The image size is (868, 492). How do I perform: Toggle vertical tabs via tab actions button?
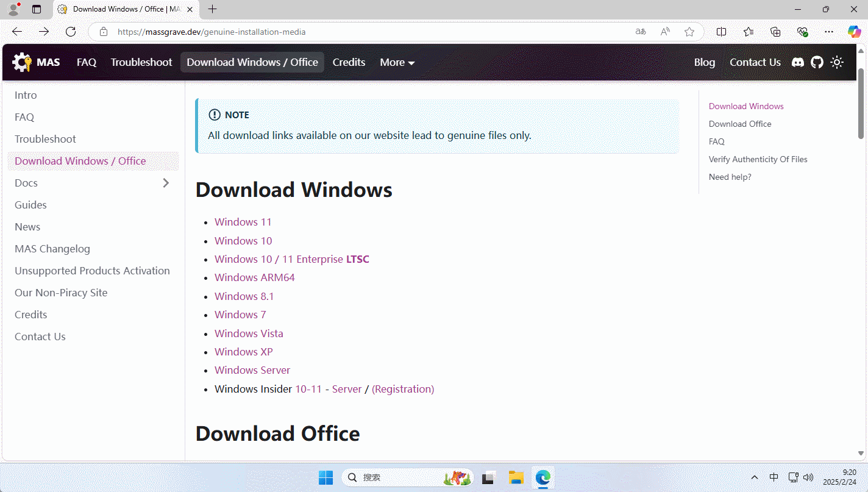pyautogui.click(x=37, y=9)
